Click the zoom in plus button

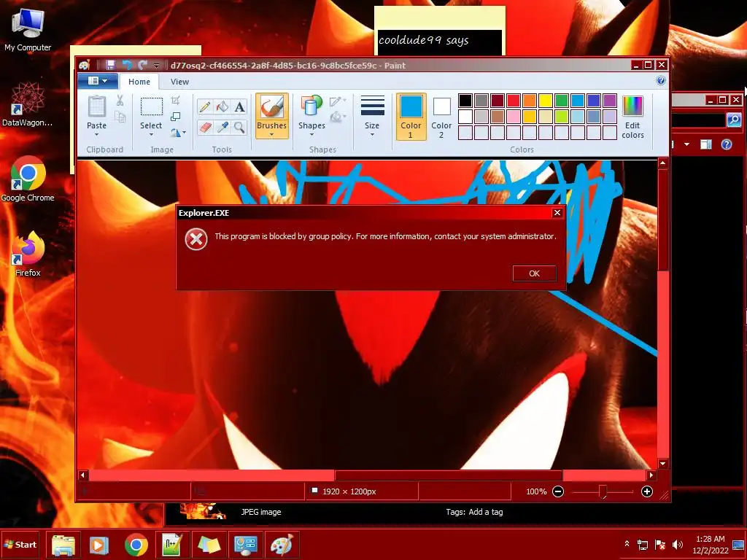pyautogui.click(x=646, y=491)
